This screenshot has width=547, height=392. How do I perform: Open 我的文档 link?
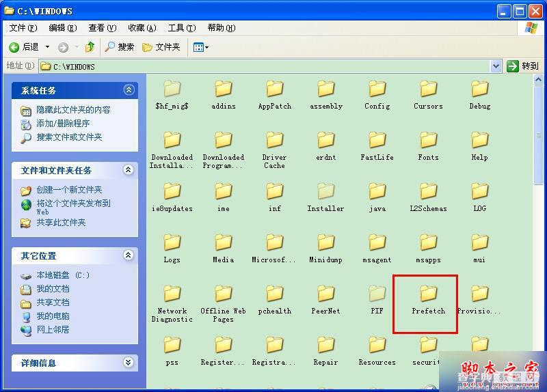click(x=53, y=289)
